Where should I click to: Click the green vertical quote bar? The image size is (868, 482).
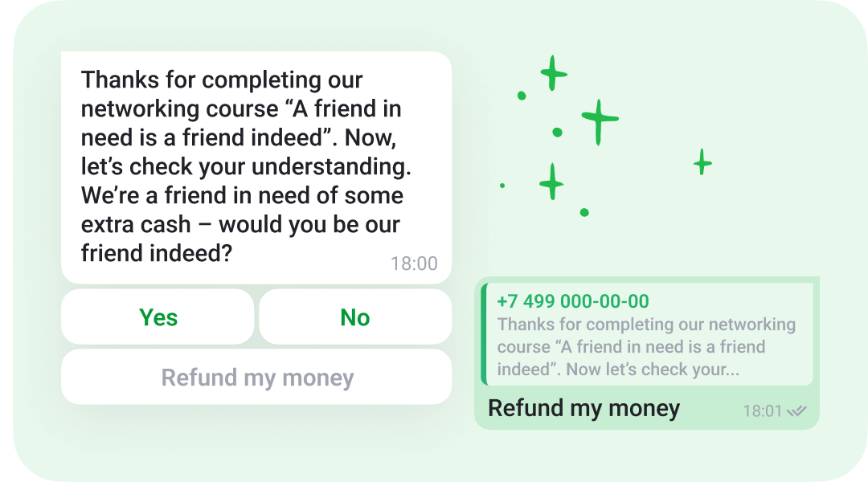(484, 334)
